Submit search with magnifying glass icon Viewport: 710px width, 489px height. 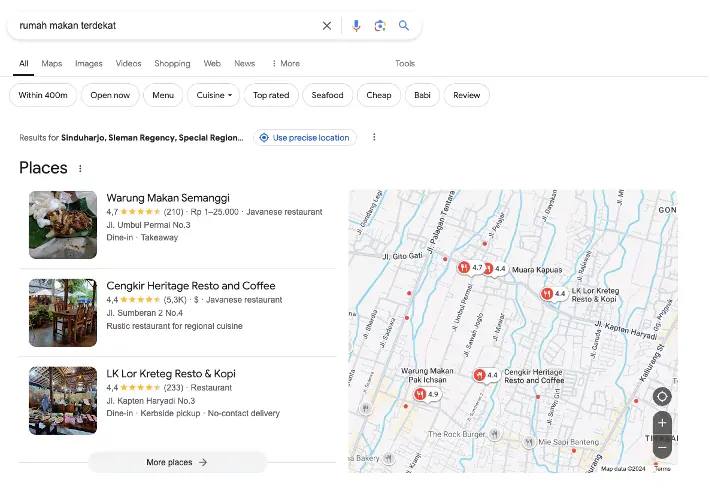tap(403, 25)
